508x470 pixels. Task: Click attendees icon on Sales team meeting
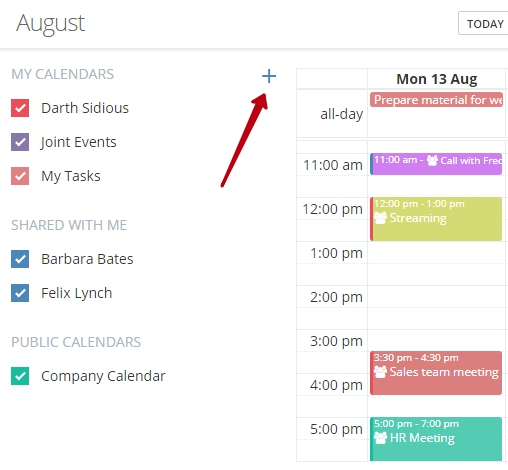(x=380, y=372)
